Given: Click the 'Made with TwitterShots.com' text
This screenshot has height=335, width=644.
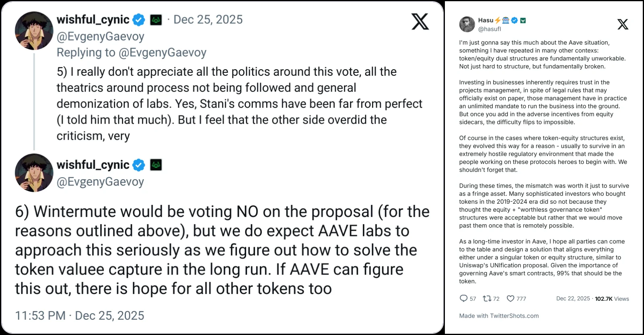Looking at the screenshot, I should click(499, 316).
